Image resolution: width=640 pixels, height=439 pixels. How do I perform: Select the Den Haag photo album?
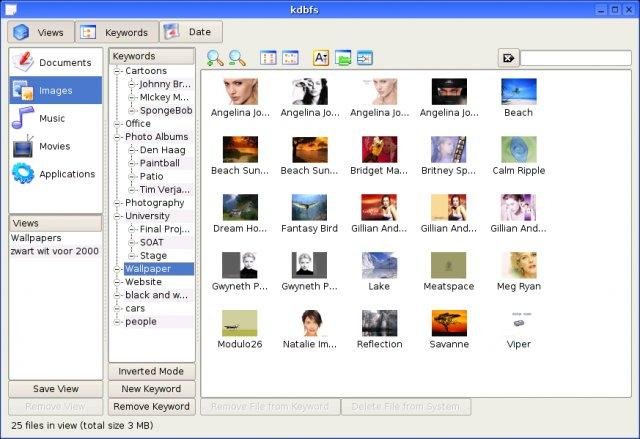pos(162,150)
